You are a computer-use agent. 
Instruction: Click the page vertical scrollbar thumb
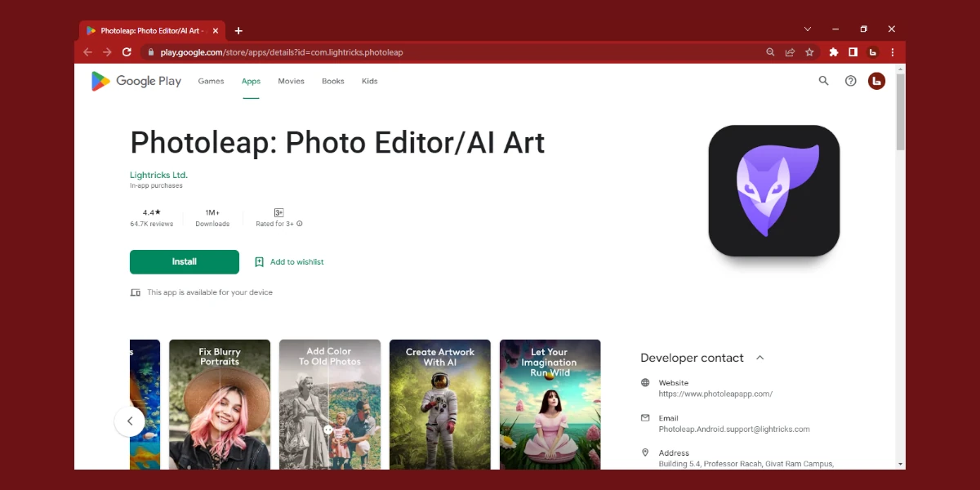[x=901, y=113]
